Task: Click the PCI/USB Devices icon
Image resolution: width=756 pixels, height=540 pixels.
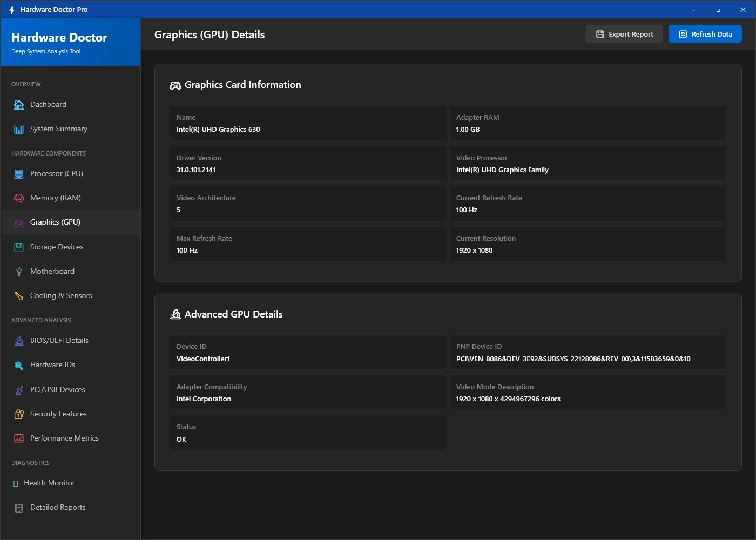Action: pyautogui.click(x=19, y=390)
